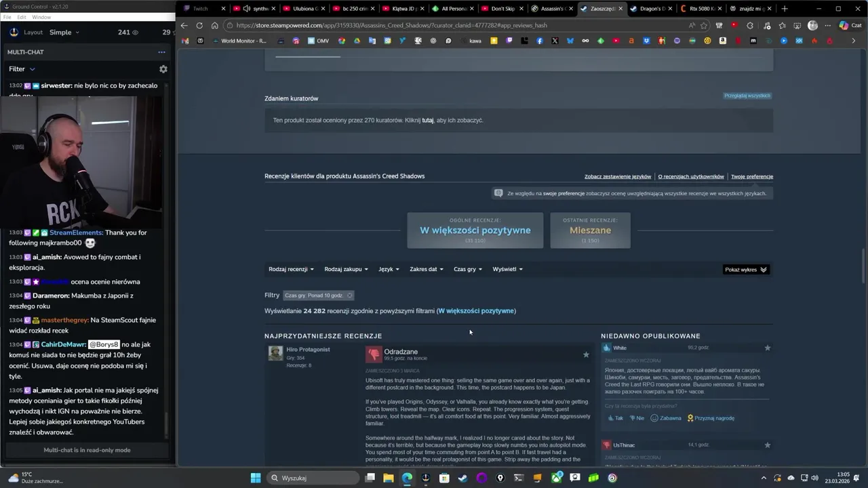Vote Tak on White's review

tap(614, 418)
